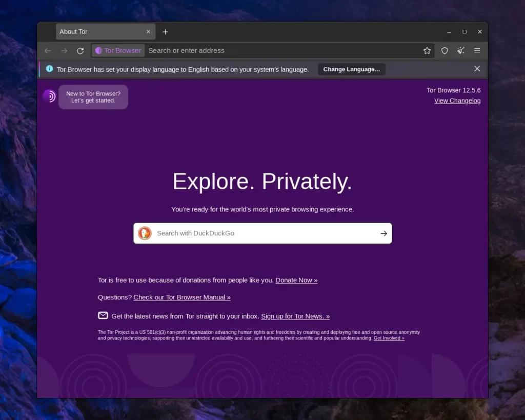Minimize the Tor Browser window
The image size is (525, 420).
click(x=449, y=32)
